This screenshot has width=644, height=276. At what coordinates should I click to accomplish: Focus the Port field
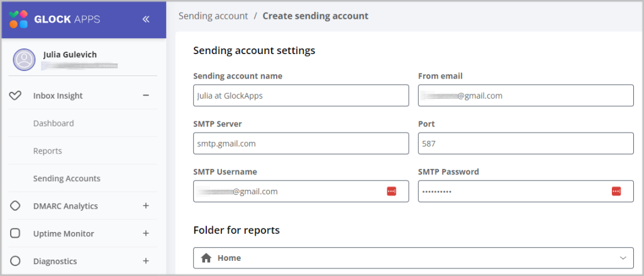pyautogui.click(x=526, y=143)
